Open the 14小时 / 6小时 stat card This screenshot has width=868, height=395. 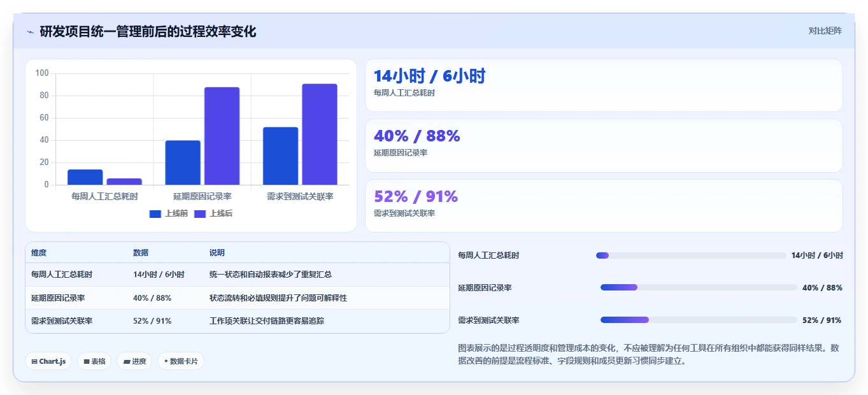(604, 85)
